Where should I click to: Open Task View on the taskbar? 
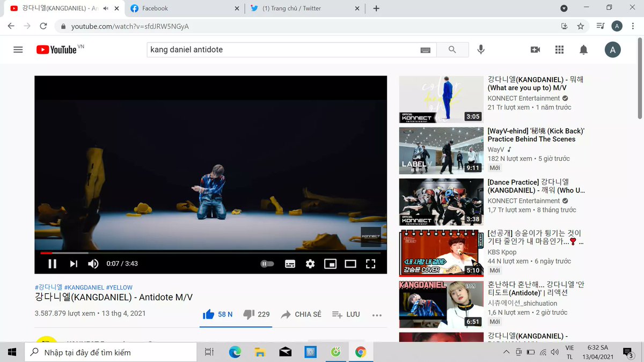tap(209, 352)
